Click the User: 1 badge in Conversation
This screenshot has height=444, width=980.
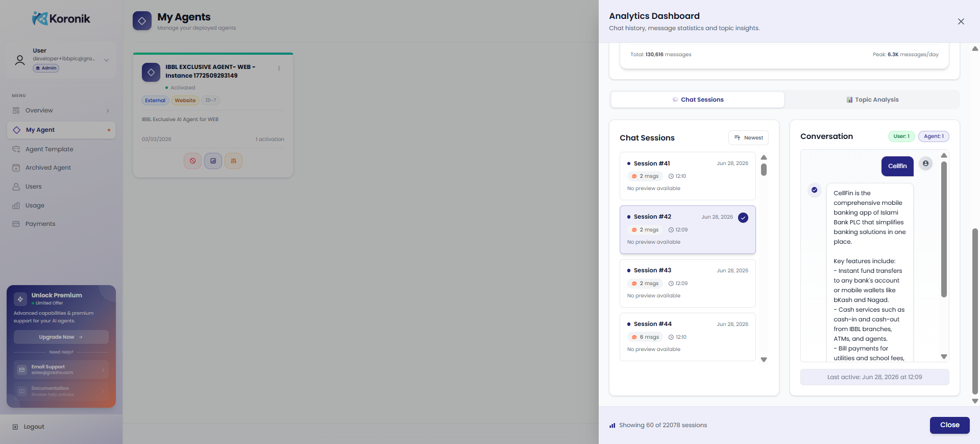pos(901,136)
